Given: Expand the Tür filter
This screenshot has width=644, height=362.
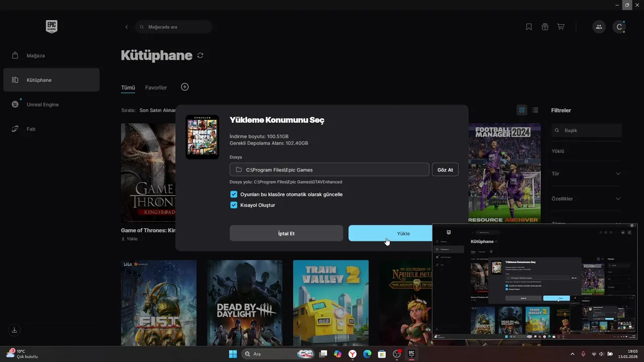Looking at the screenshot, I should pyautogui.click(x=587, y=173).
